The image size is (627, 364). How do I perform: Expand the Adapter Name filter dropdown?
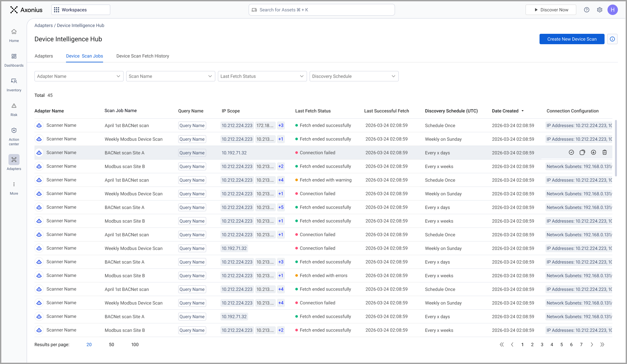[x=79, y=76]
